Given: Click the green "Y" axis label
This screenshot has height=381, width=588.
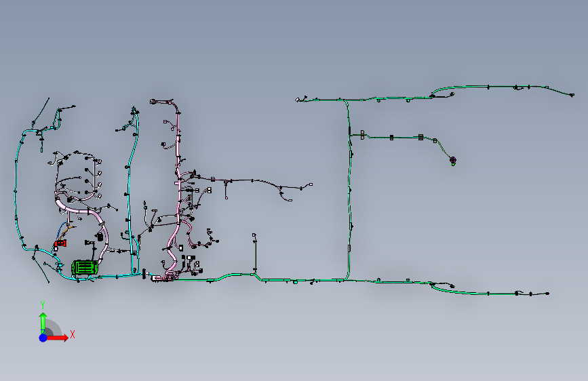Looking at the screenshot, I should [x=43, y=305].
